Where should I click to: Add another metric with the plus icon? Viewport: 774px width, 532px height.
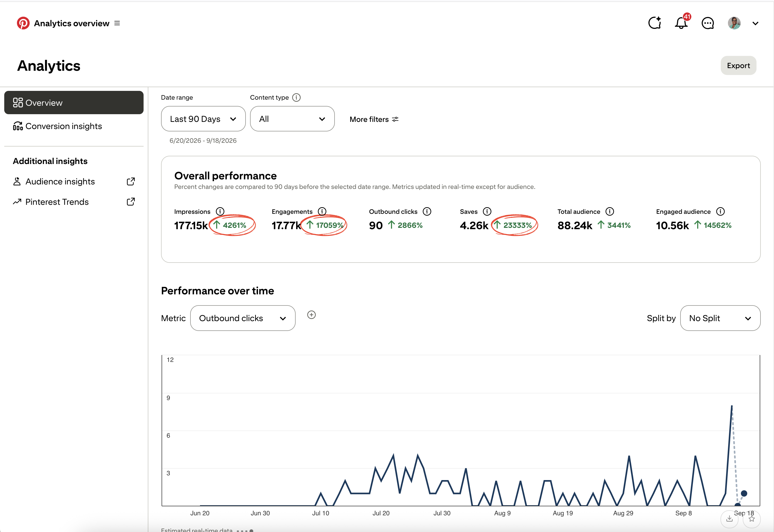coord(311,315)
